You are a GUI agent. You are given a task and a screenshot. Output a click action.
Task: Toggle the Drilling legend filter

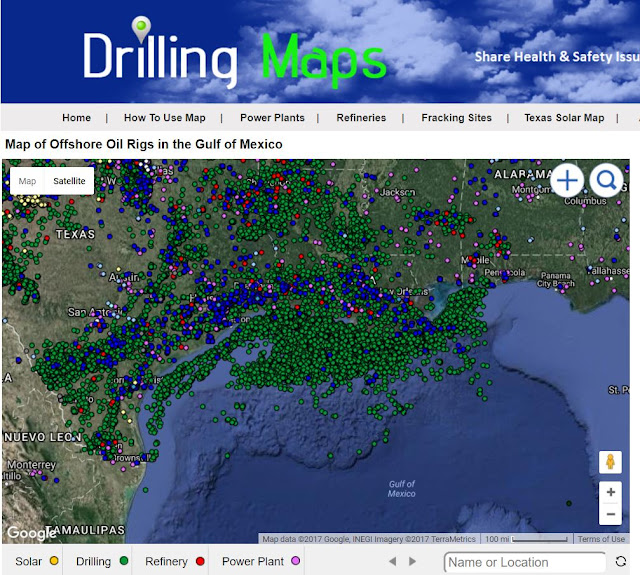click(x=102, y=561)
